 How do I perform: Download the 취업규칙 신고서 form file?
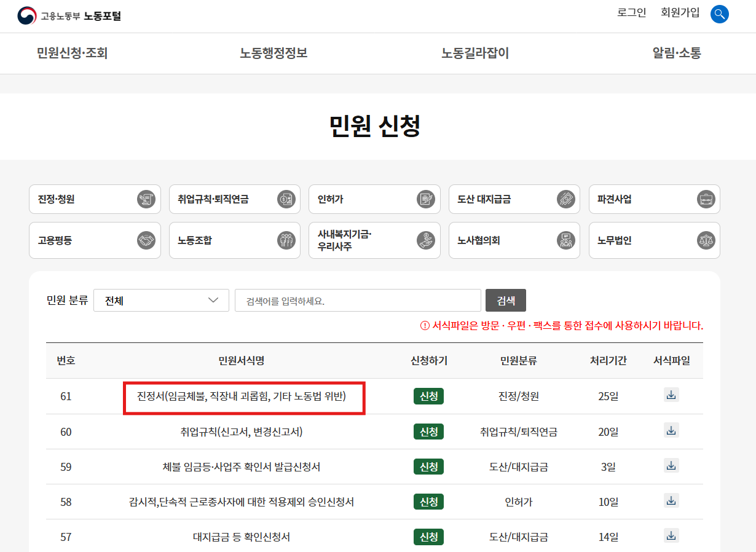671,431
